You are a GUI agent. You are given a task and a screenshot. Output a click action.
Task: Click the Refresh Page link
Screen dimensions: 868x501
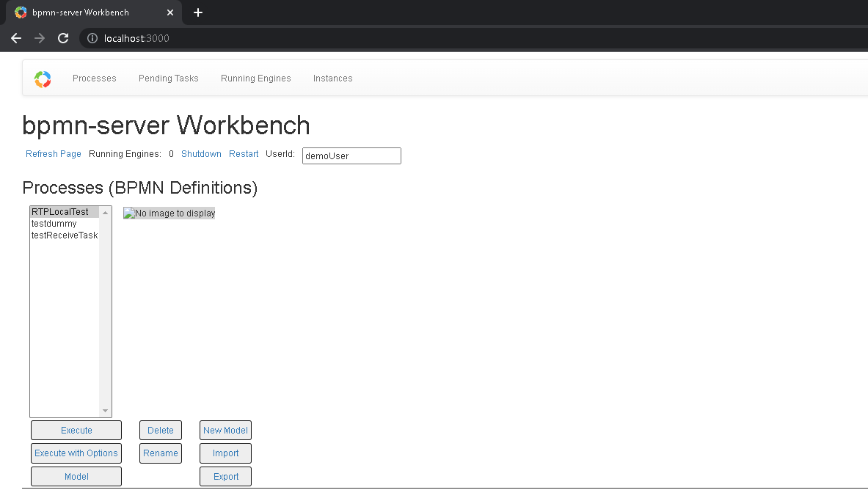[53, 154]
